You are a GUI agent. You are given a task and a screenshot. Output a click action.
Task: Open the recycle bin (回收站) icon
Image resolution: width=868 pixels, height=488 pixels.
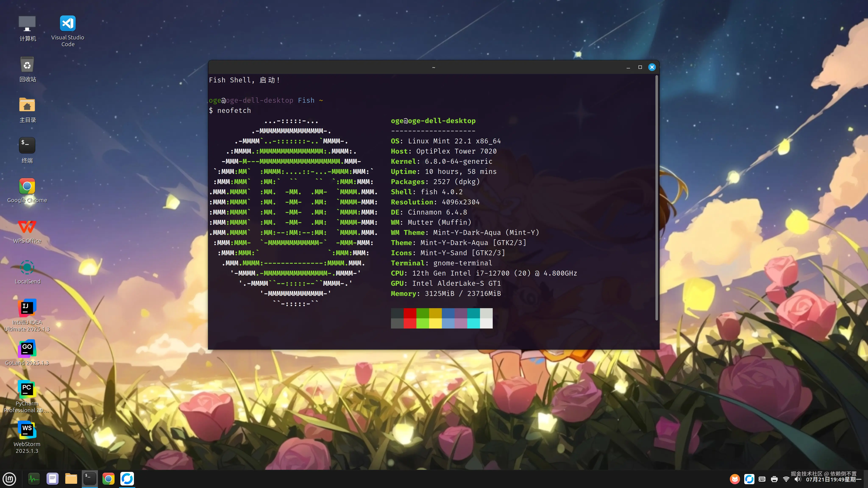(x=27, y=65)
